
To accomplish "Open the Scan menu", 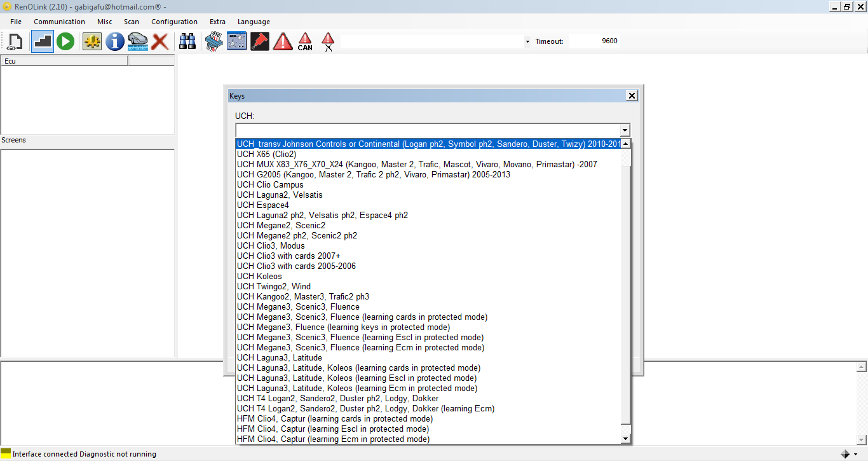I will (132, 22).
